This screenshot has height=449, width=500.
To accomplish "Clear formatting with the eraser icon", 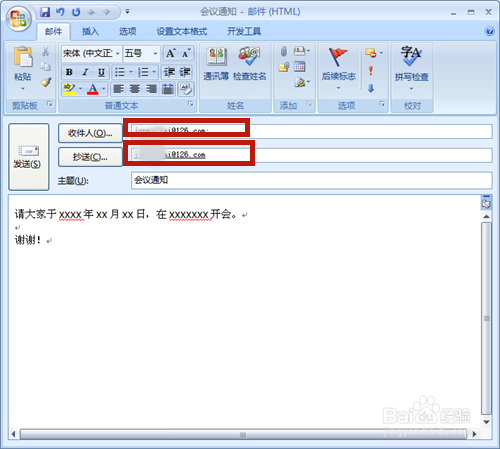I will 186,89.
